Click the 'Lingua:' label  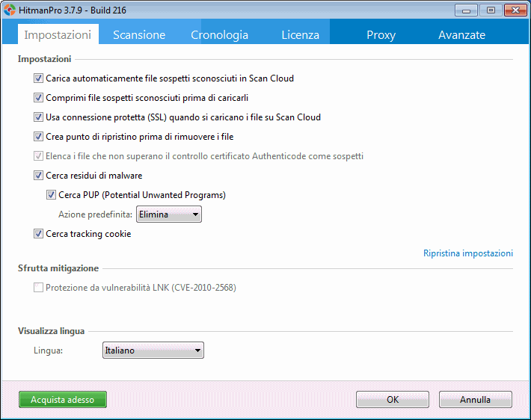click(48, 350)
